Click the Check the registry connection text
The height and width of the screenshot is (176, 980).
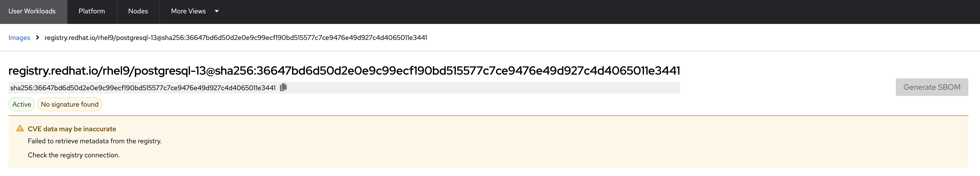click(x=74, y=155)
